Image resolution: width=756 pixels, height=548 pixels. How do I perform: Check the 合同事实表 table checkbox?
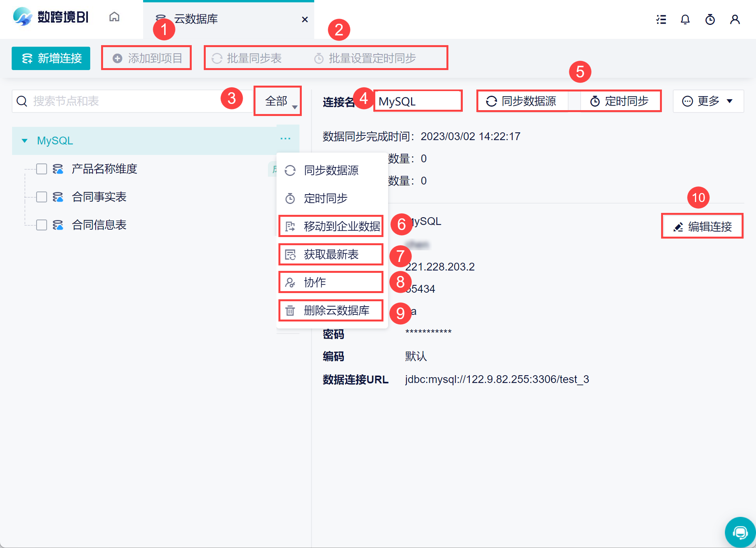[x=42, y=197]
